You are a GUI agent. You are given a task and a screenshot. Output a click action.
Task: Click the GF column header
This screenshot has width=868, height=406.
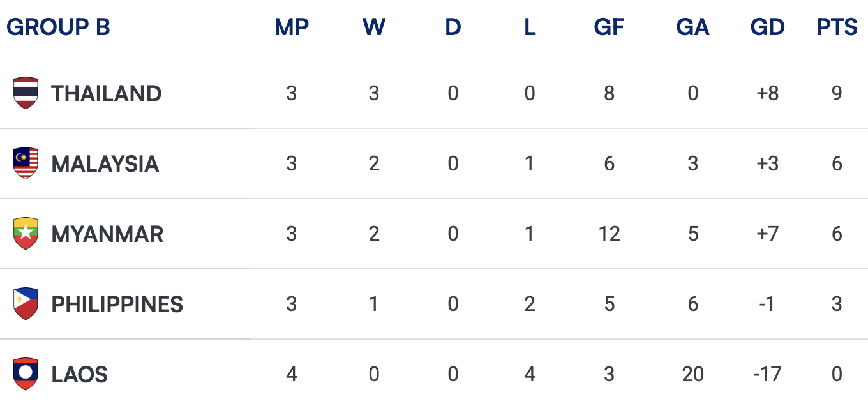tap(609, 27)
